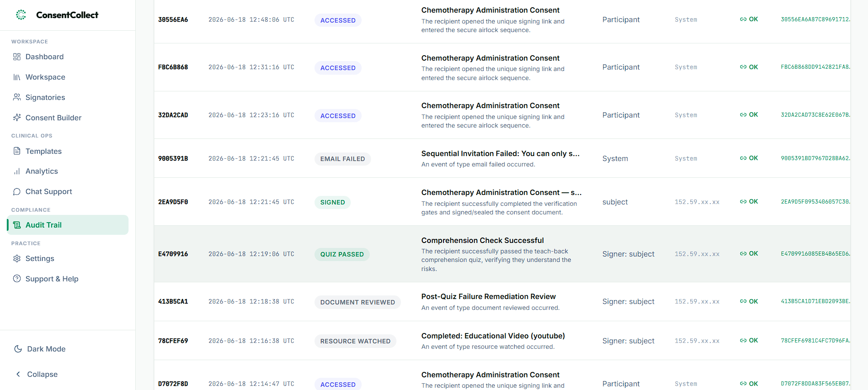Click the hash 30556EA6A87C89691712

click(x=816, y=19)
